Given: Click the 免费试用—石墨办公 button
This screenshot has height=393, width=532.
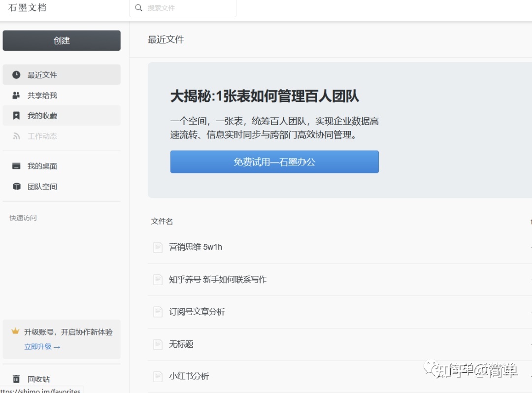Looking at the screenshot, I should [x=274, y=162].
